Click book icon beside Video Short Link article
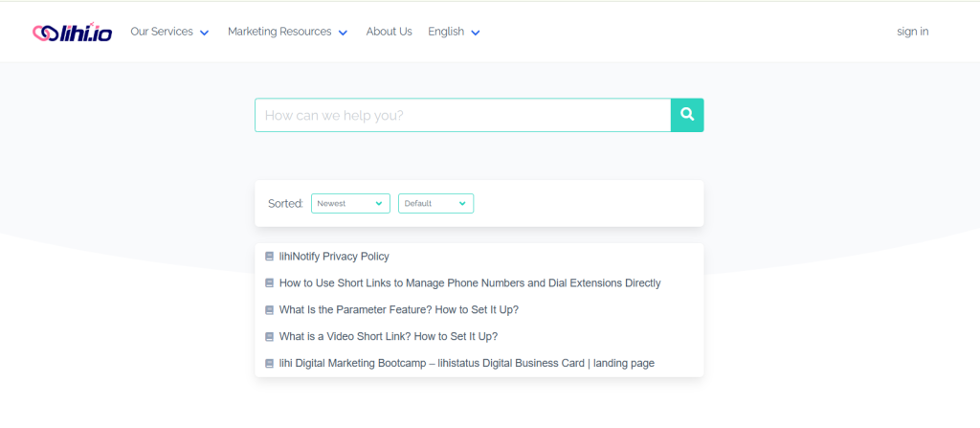Screen dimensions: 980x428 (270, 337)
